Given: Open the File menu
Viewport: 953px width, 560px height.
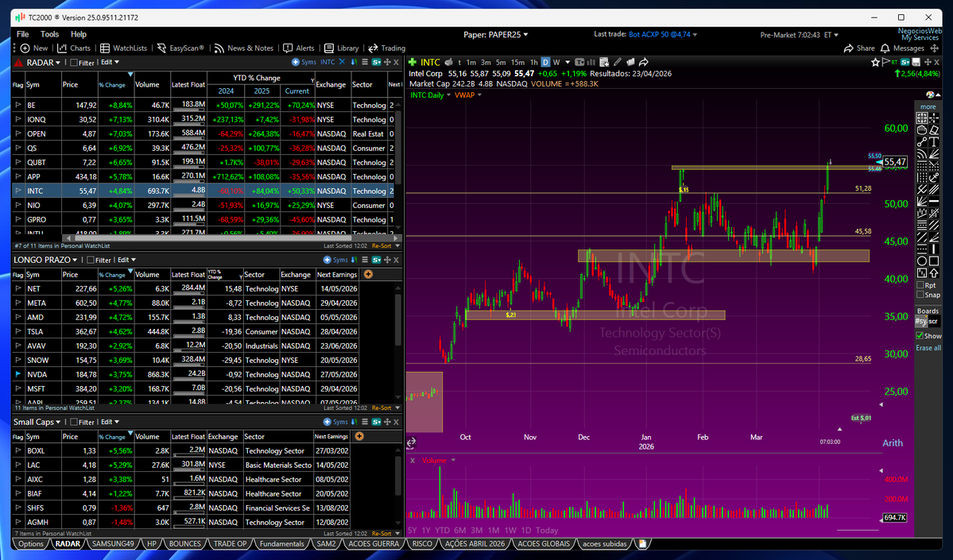Looking at the screenshot, I should click(23, 34).
